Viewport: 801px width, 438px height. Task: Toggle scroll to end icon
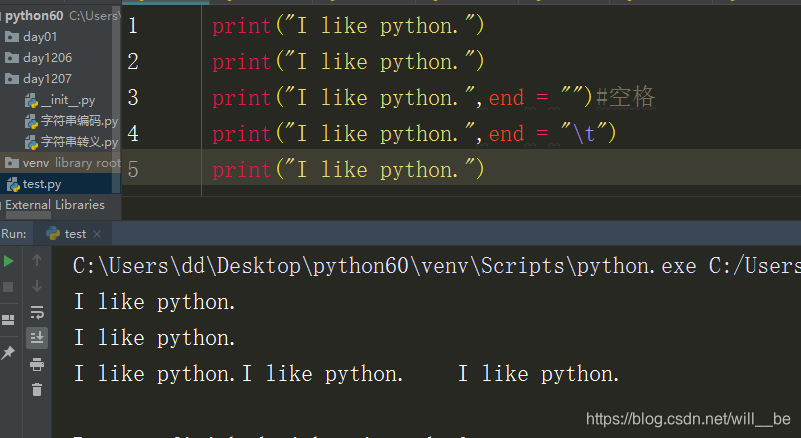point(37,338)
